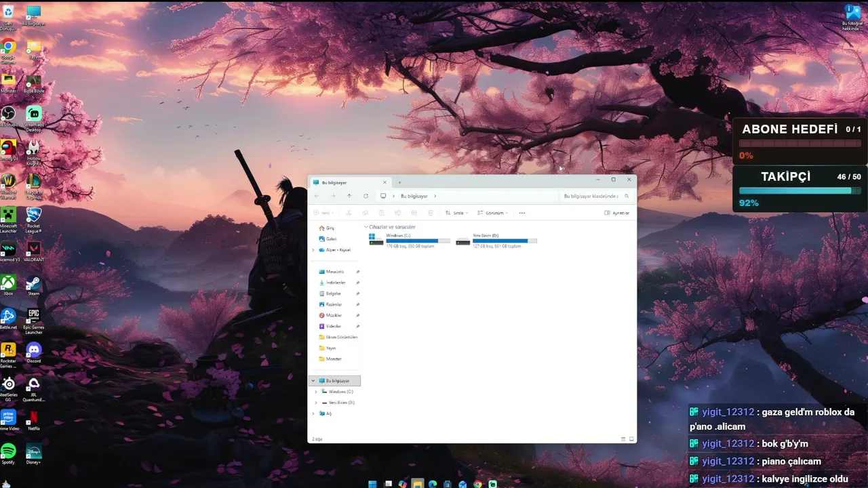The image size is (868, 488).
Task: Go up one folder level
Action: tap(349, 196)
